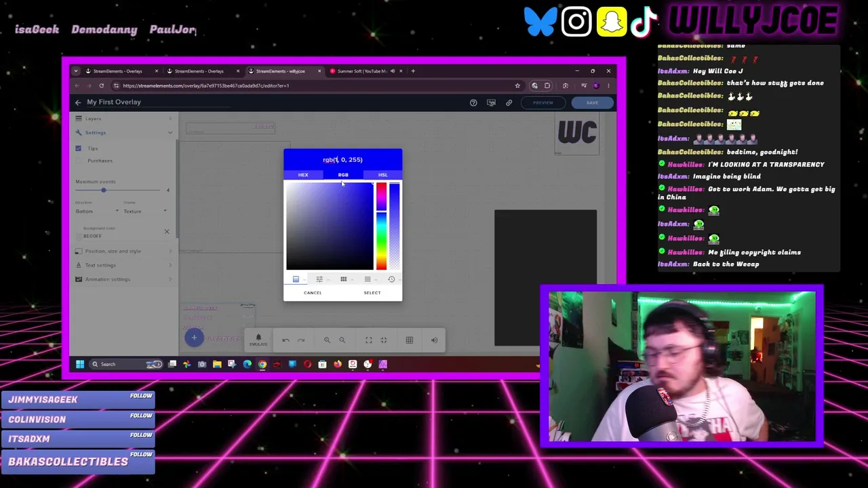Zoom out on the overlay canvas
The height and width of the screenshot is (488, 868).
[342, 340]
